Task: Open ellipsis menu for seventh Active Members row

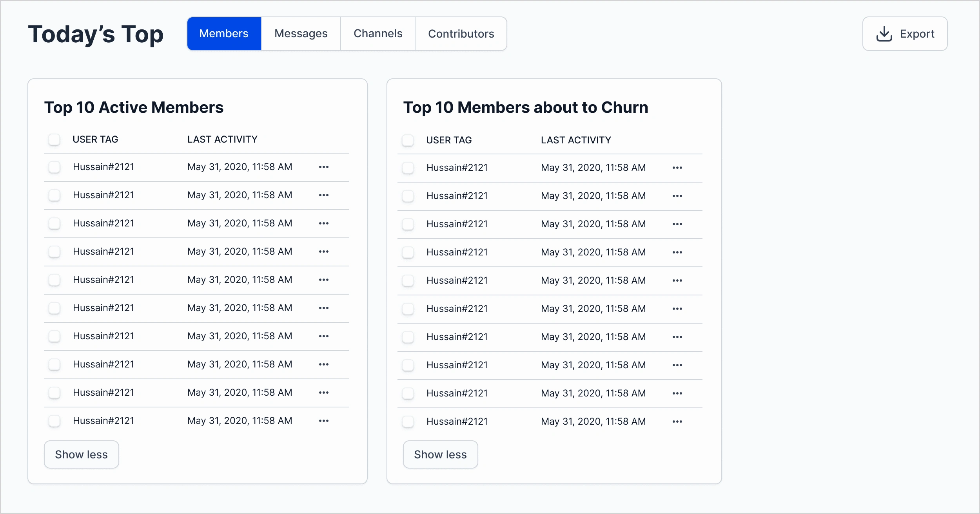Action: (324, 336)
